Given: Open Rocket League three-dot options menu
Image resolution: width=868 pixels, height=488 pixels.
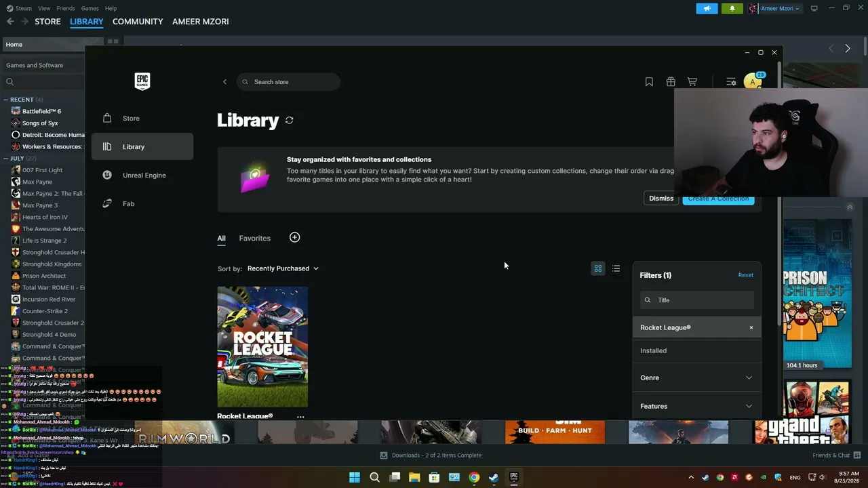Looking at the screenshot, I should point(300,417).
